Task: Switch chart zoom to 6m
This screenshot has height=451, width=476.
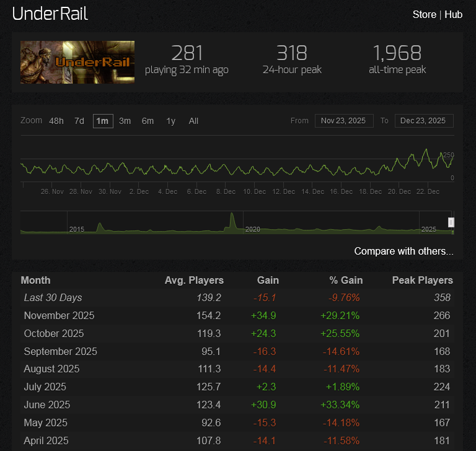Action: tap(148, 121)
